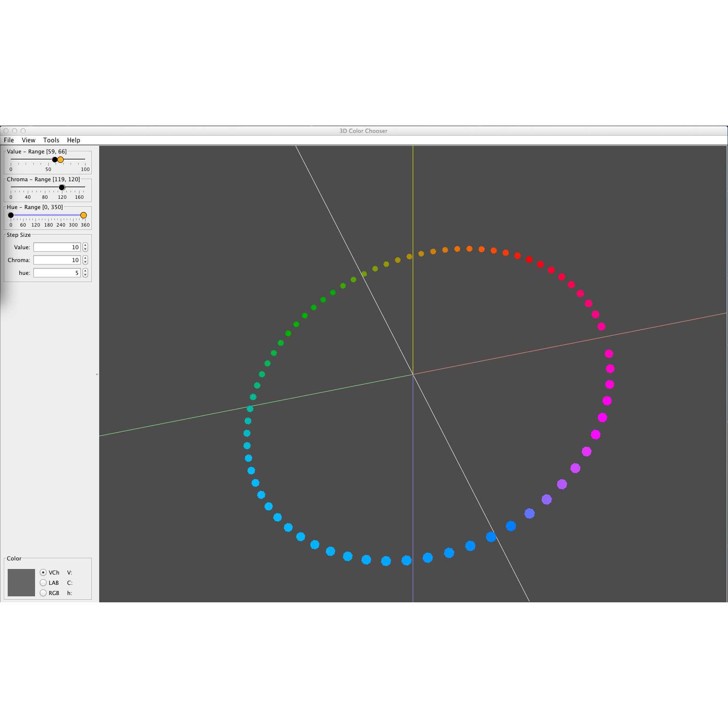728x728 pixels.
Task: Click the Value range upper orange slider knob
Action: 61,159
